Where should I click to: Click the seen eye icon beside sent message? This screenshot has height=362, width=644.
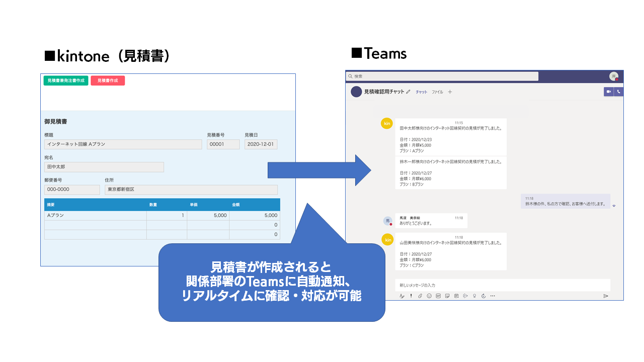[x=614, y=206]
